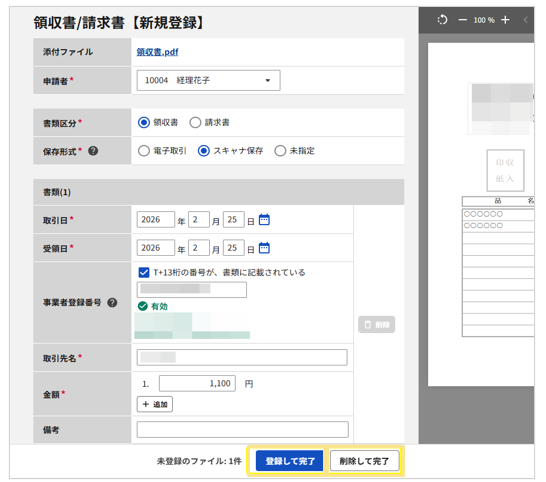
Task: Focus the 備考 remarks input field
Action: pyautogui.click(x=242, y=429)
